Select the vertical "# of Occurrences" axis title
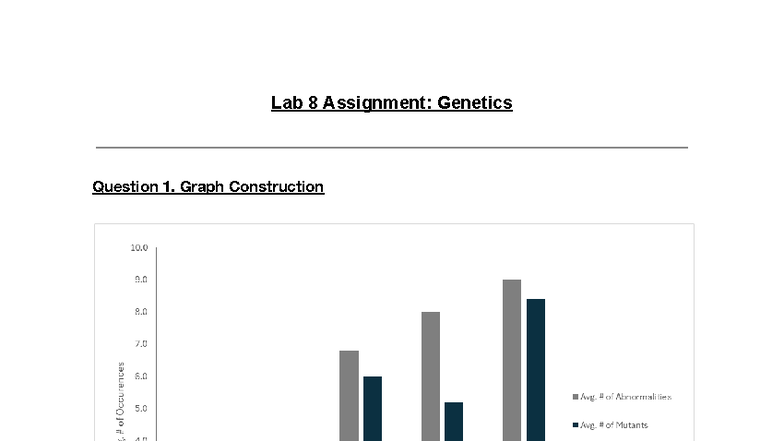 118,400
